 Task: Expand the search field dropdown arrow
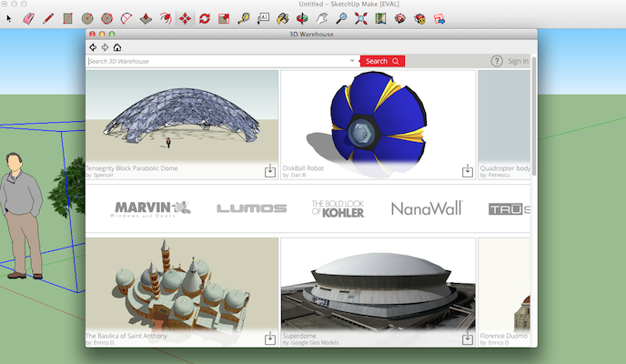pyautogui.click(x=352, y=61)
